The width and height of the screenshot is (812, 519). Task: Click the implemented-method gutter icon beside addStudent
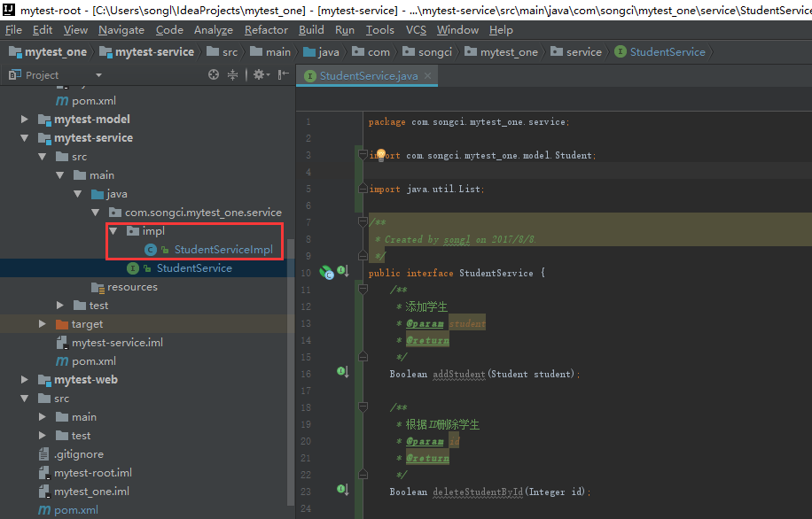[x=342, y=373]
